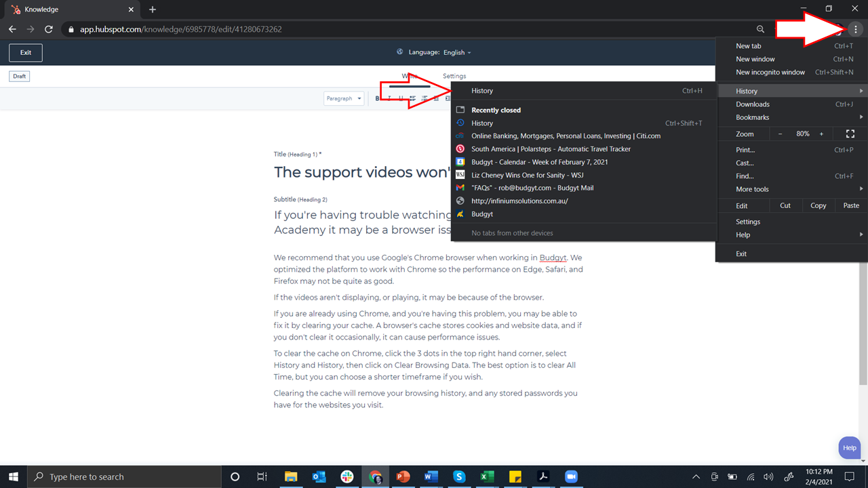Click the Recently closed submenu header
This screenshot has width=868, height=488.
click(583, 110)
